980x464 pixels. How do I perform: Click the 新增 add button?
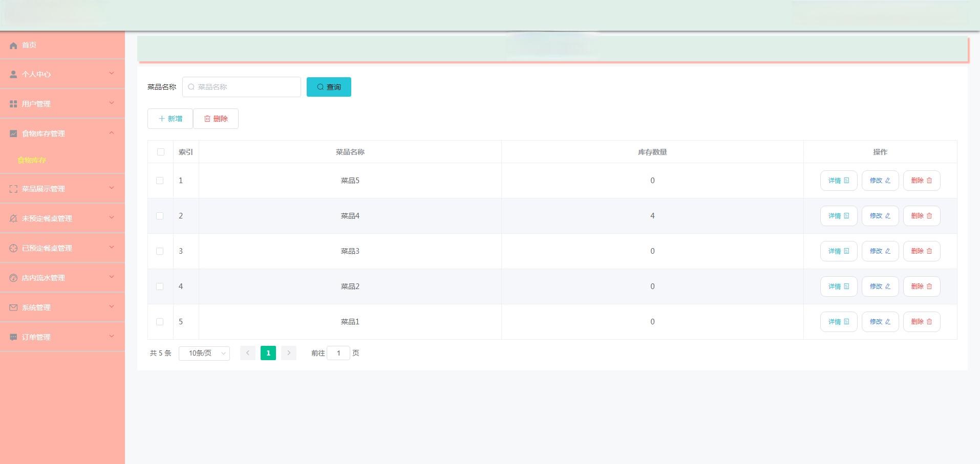[x=170, y=119]
